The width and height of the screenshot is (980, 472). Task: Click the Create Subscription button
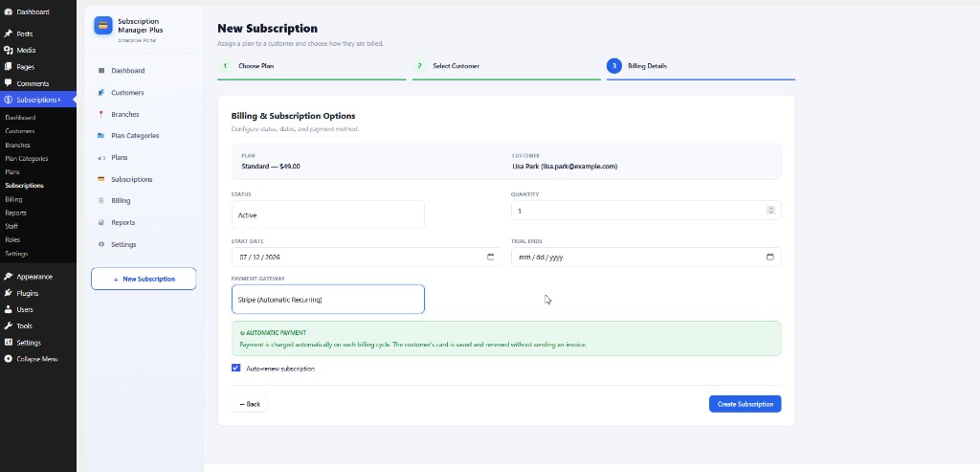pos(745,404)
